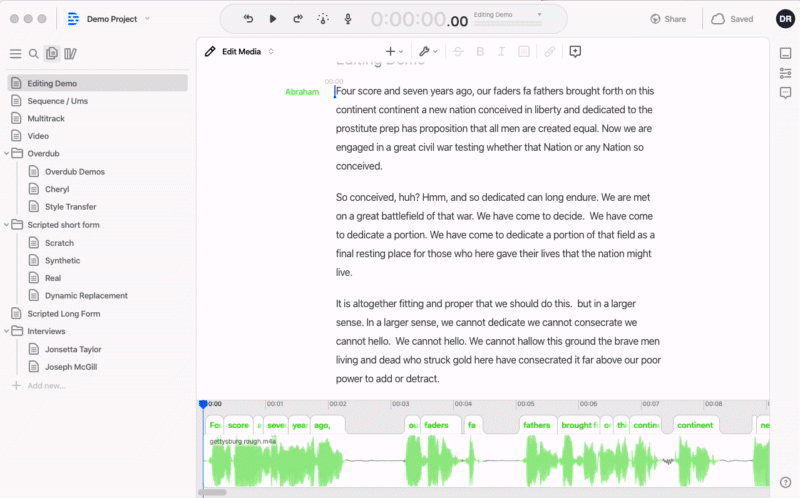Open the properties sliders icon on right rail

click(x=786, y=73)
